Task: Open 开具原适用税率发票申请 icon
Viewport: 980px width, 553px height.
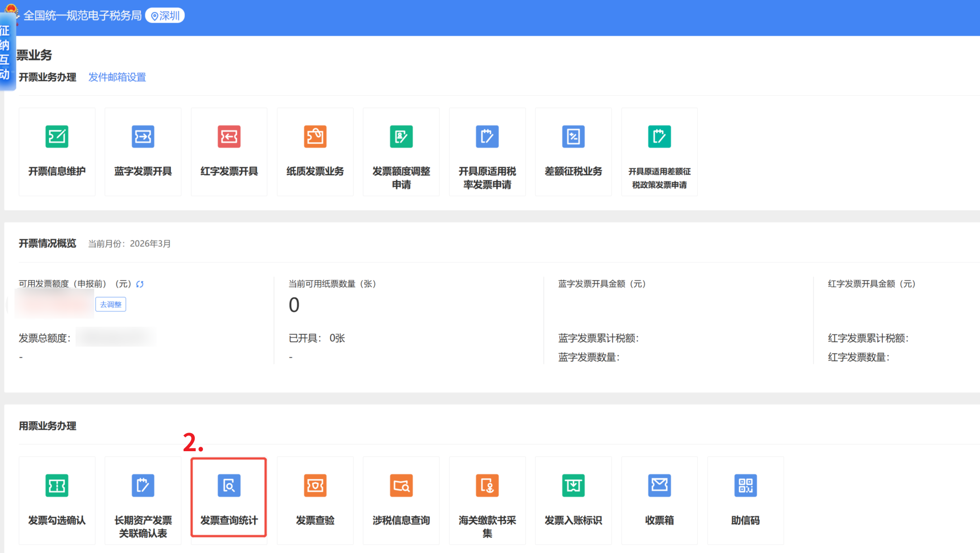Action: coord(487,137)
